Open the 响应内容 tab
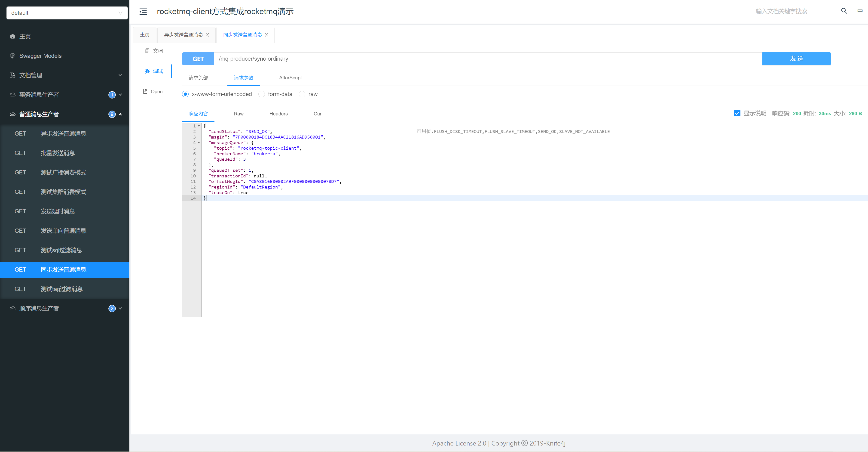This screenshot has width=868, height=452. pyautogui.click(x=198, y=114)
